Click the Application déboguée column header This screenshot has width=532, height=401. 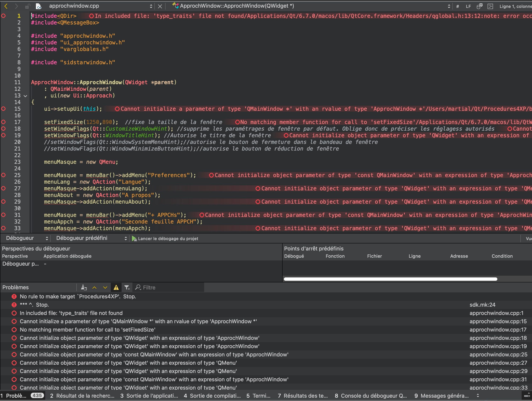67,256
